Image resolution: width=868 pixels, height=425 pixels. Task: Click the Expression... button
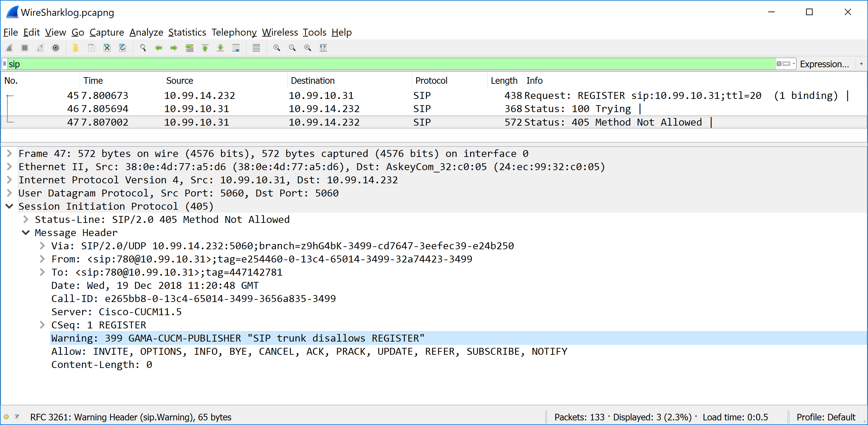tap(824, 64)
